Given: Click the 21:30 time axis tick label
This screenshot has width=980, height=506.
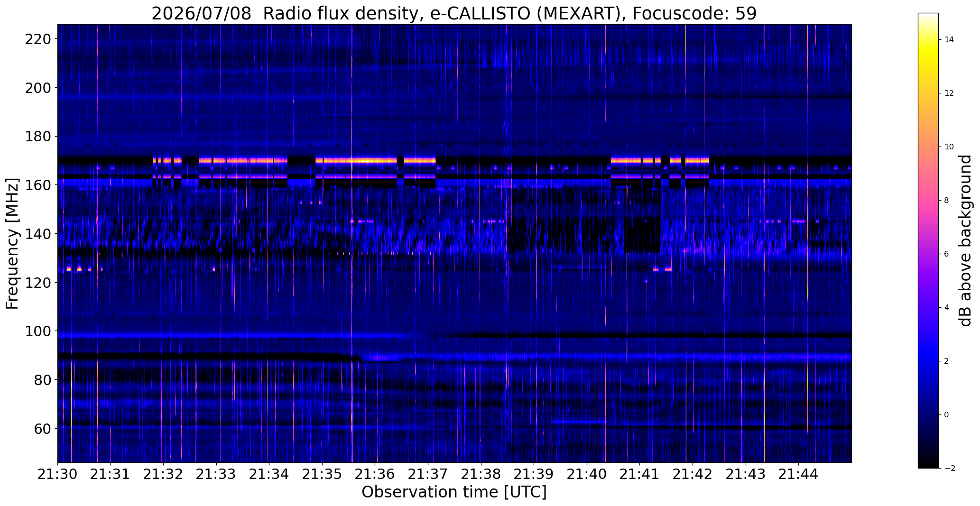Looking at the screenshot, I should pos(57,474).
